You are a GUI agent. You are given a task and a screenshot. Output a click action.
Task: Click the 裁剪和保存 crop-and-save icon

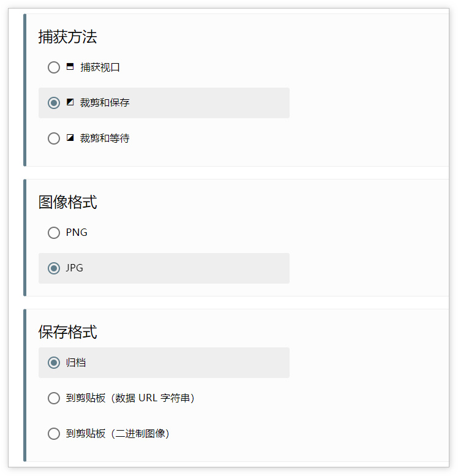click(70, 102)
